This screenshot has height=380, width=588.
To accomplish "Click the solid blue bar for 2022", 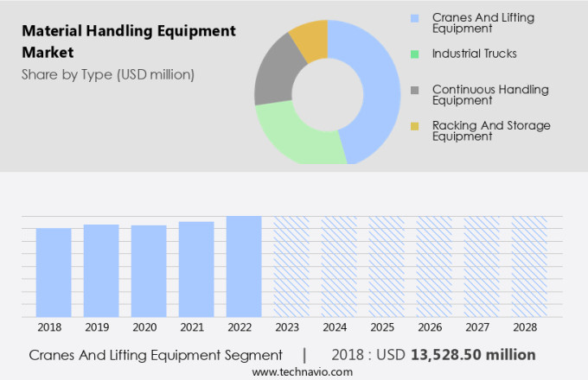I will 244,267.
